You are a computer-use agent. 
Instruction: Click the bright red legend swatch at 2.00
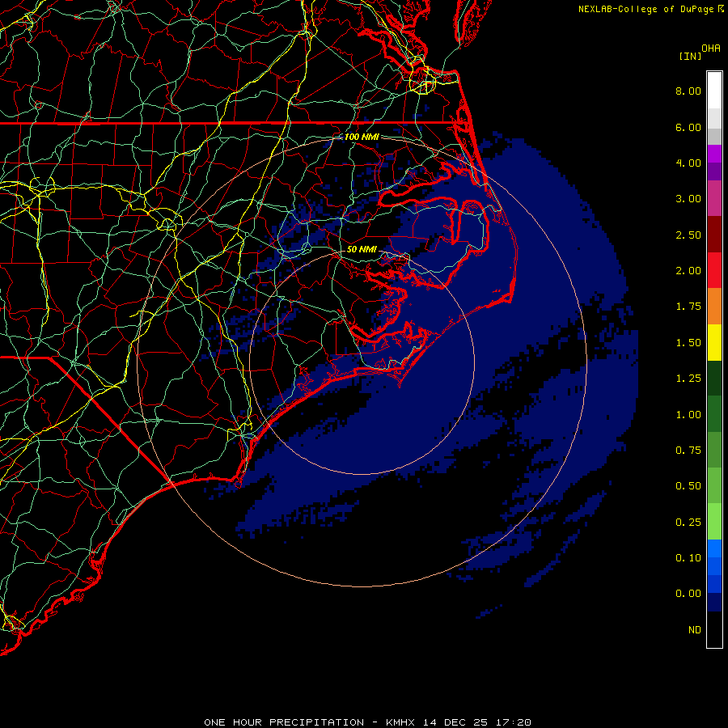(x=714, y=270)
